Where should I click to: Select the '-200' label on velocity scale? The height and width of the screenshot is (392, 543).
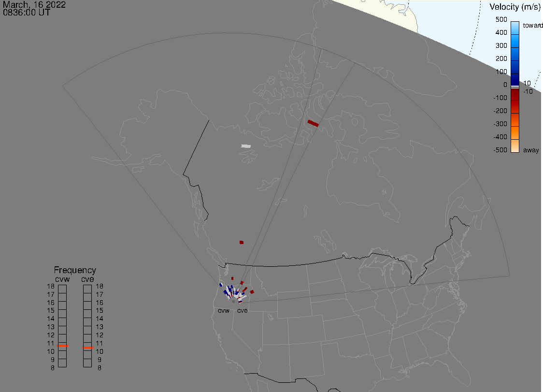click(x=500, y=111)
